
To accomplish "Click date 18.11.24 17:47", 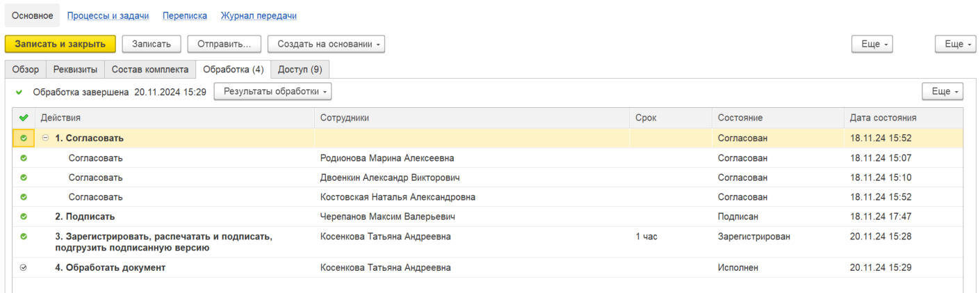I will click(881, 216).
